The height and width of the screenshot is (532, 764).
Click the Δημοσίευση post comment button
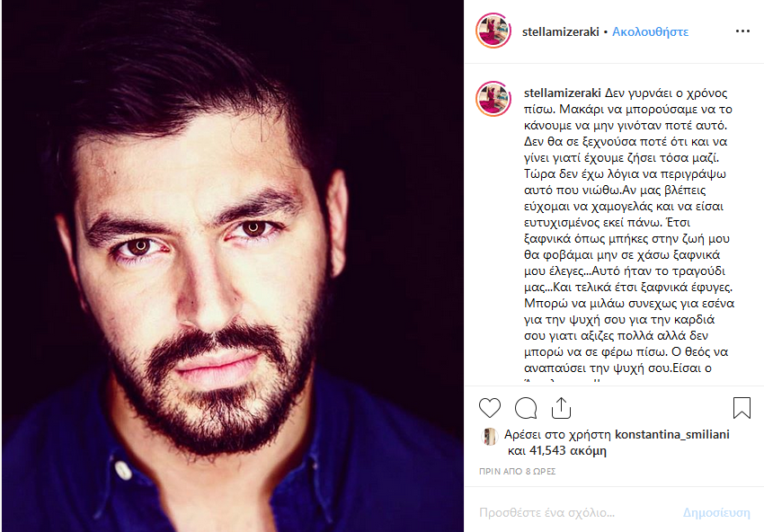(716, 512)
